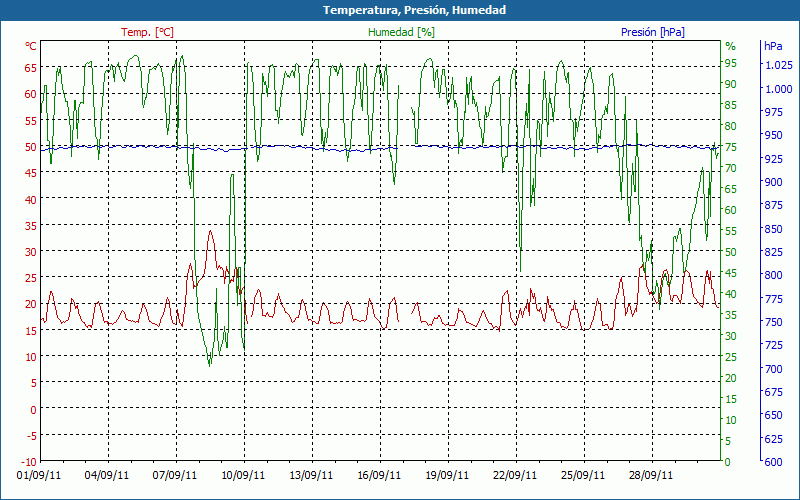Click the date label '04/09/11'
Screen dimensions: 800x500
point(107,475)
